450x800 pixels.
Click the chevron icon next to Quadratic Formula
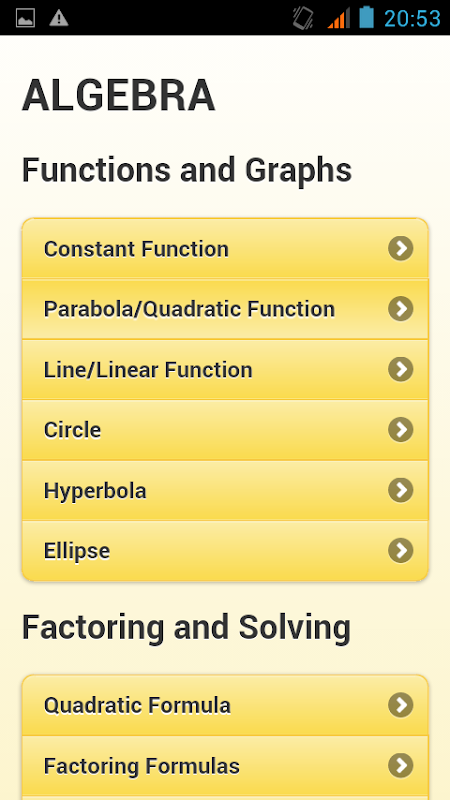tap(401, 705)
